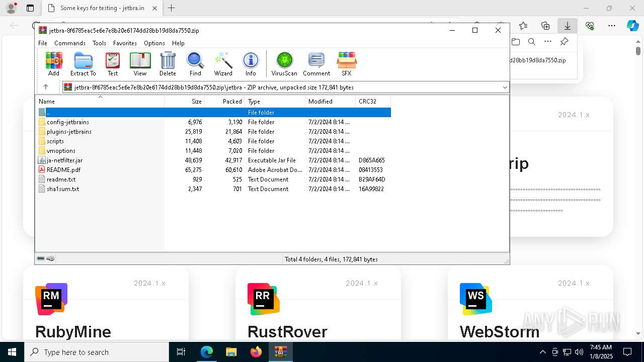Open the View toolbar icon
644x362 pixels.
click(140, 64)
